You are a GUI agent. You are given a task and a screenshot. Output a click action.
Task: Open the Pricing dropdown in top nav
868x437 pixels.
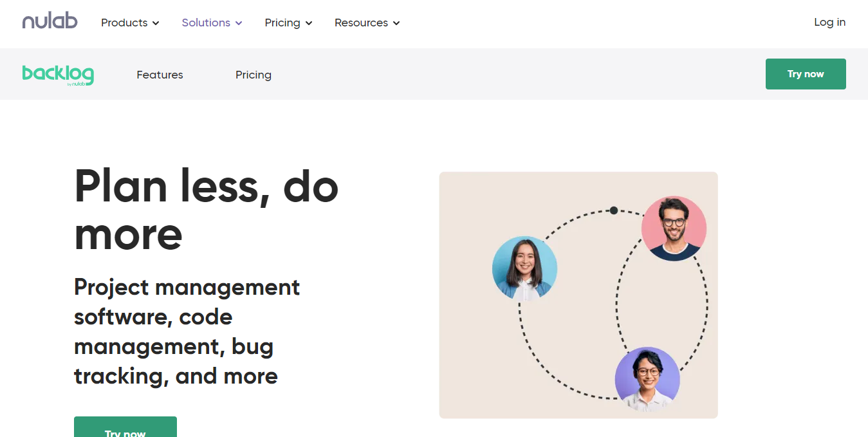pos(288,23)
